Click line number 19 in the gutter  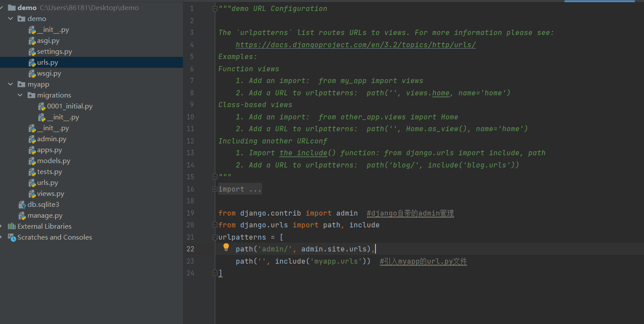point(190,213)
